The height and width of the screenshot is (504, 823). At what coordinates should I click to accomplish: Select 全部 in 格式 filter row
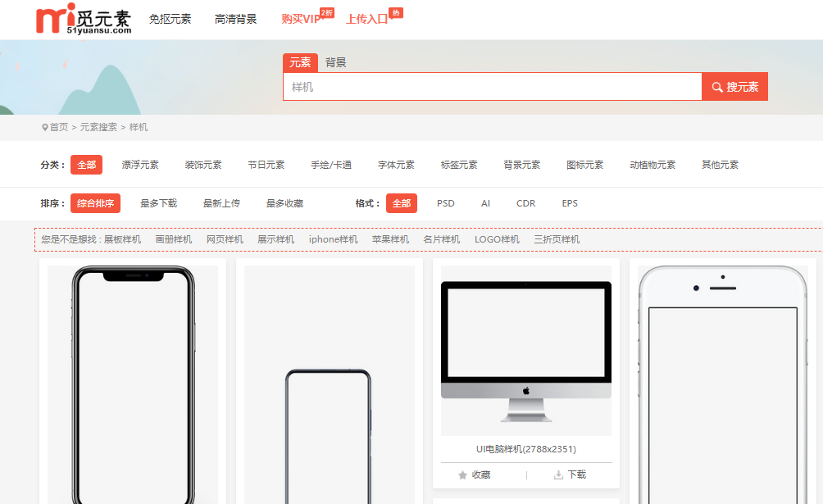[402, 203]
